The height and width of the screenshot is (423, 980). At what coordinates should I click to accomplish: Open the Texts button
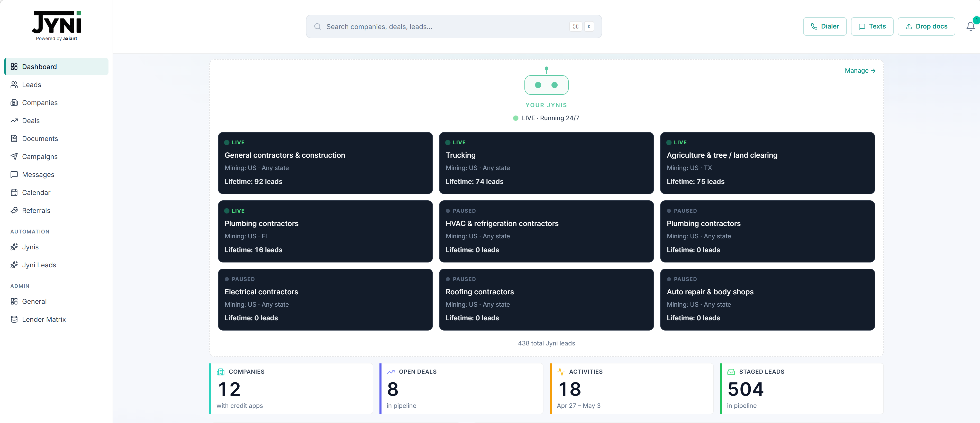(872, 26)
